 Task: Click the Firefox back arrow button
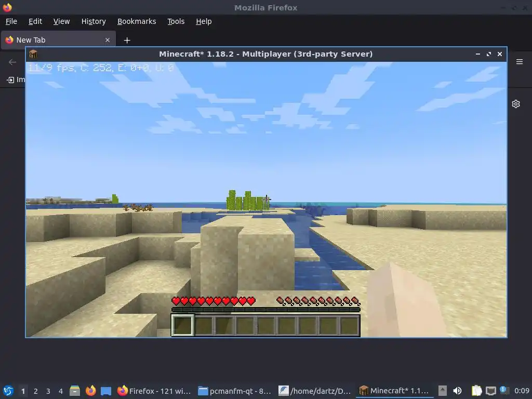pos(12,62)
